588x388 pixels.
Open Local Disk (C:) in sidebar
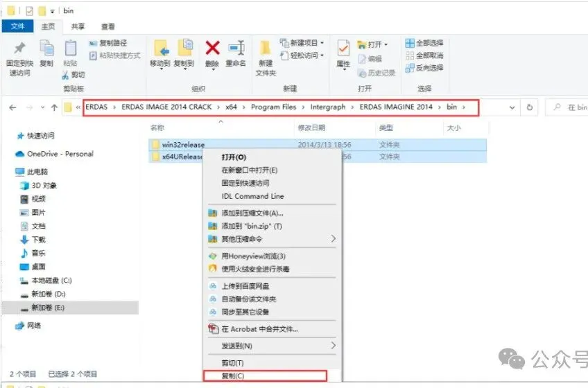pos(46,281)
